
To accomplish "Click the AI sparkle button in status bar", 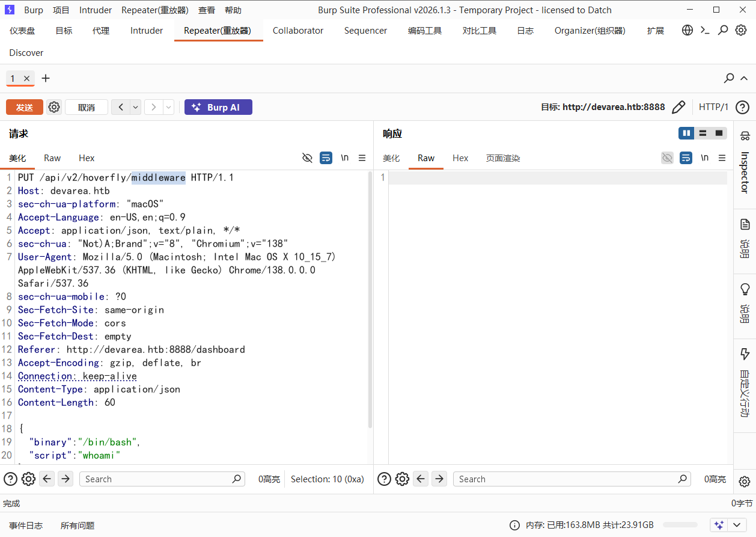I will point(719,525).
